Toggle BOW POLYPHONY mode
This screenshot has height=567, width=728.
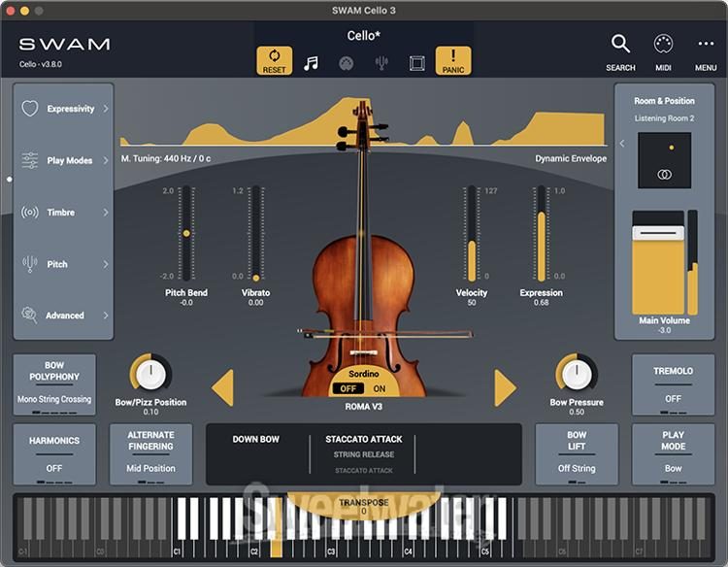click(54, 384)
